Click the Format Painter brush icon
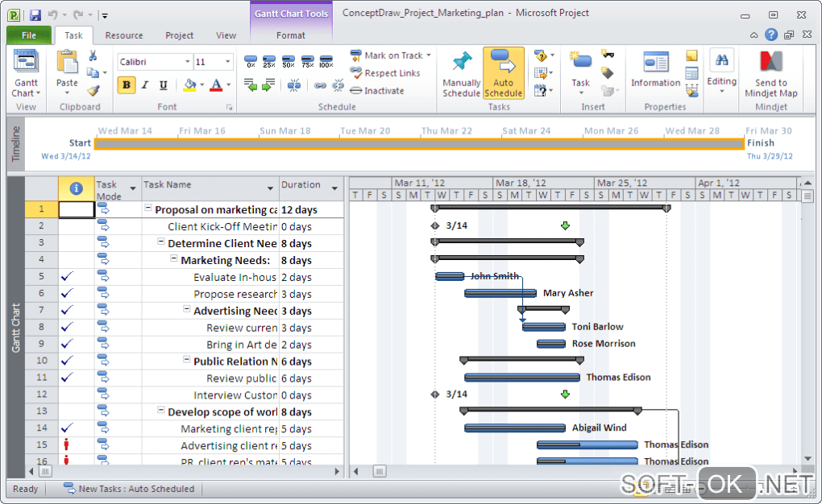 coord(93,90)
